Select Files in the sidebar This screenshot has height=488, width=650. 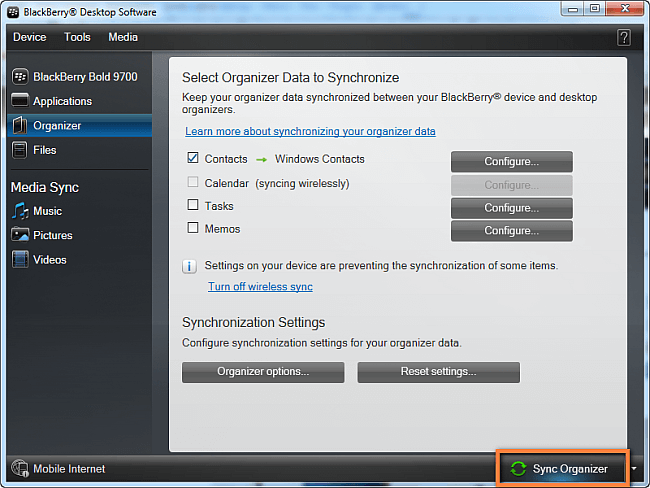(x=80, y=150)
